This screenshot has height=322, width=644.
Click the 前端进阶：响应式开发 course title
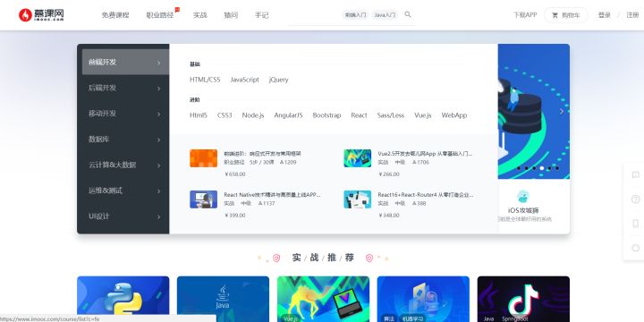[262, 154]
